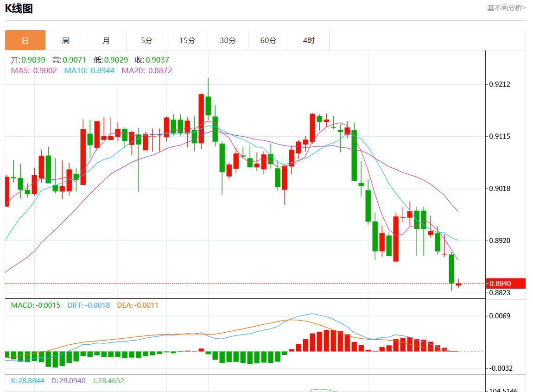Open the 5分 interval tab
The image size is (533, 392).
click(x=147, y=40)
